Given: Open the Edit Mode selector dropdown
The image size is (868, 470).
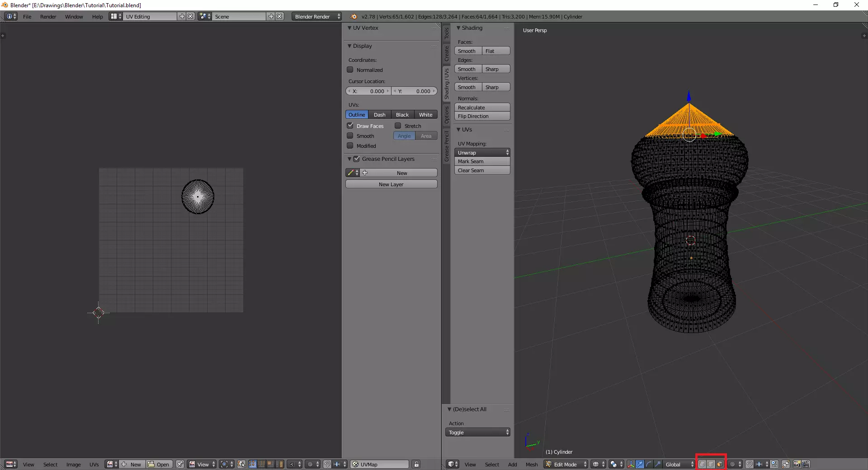Looking at the screenshot, I should pyautogui.click(x=566, y=464).
